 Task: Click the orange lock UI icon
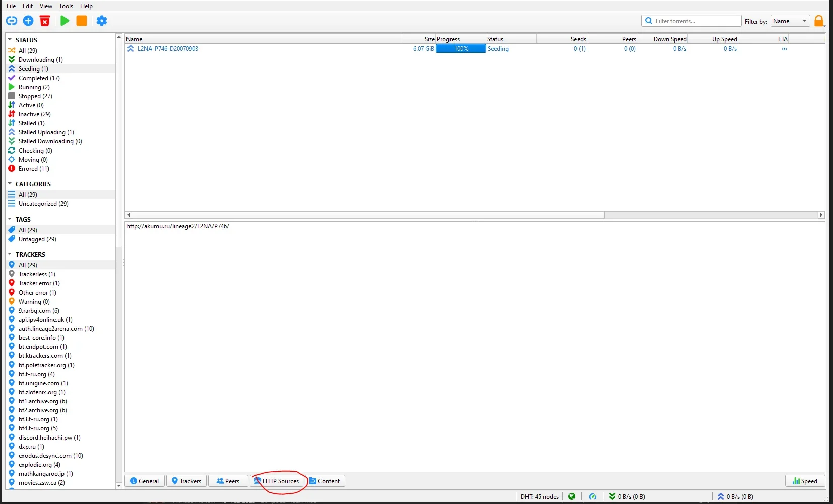819,21
